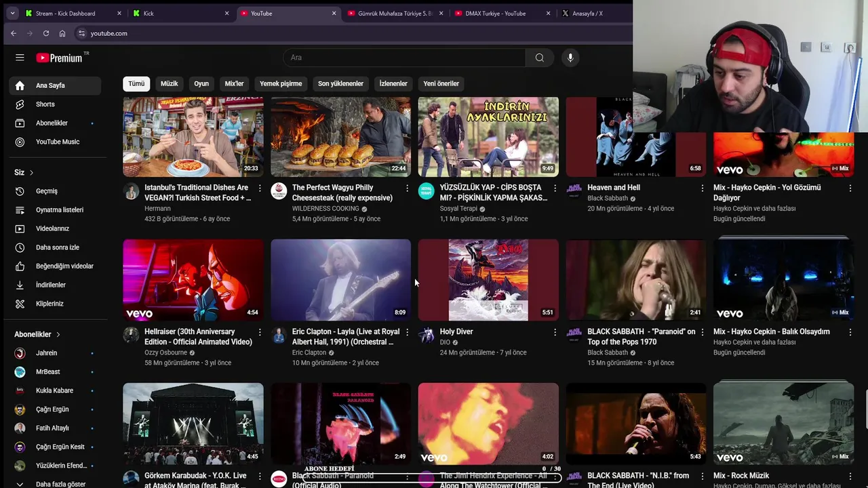Select the Mix'ler filter chip
The image size is (868, 488).
tap(234, 83)
